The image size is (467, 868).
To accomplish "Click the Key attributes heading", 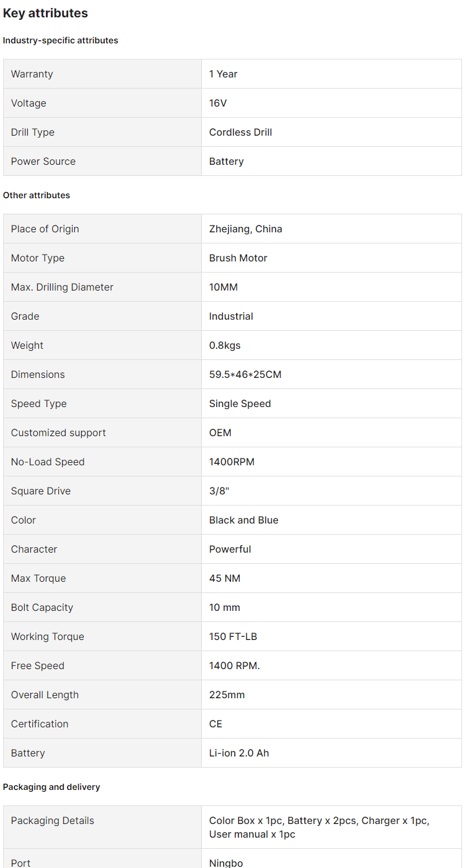I will click(x=45, y=13).
